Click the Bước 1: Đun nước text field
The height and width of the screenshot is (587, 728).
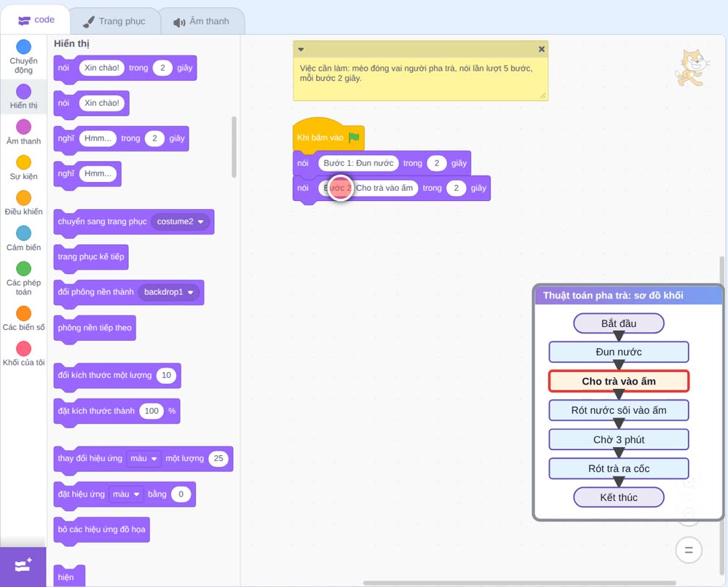(358, 163)
